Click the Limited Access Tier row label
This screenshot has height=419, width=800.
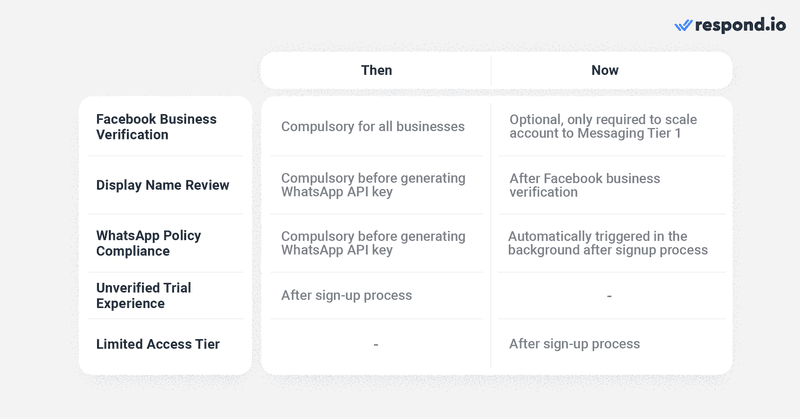click(x=158, y=344)
